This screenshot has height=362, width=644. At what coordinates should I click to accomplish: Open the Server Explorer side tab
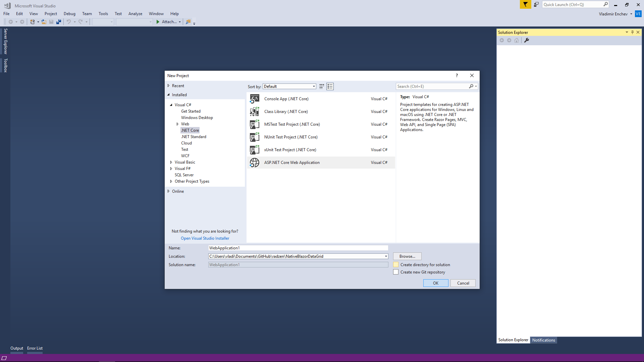coord(5,41)
